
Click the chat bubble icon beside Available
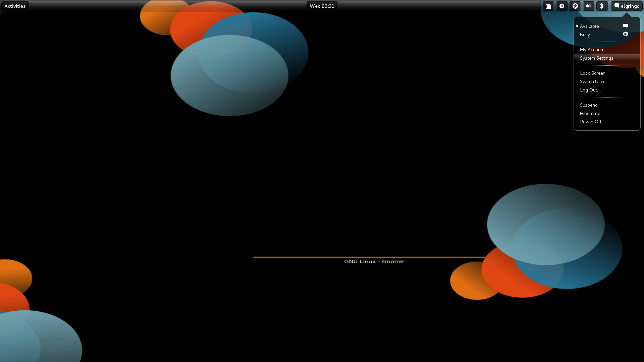(x=626, y=26)
